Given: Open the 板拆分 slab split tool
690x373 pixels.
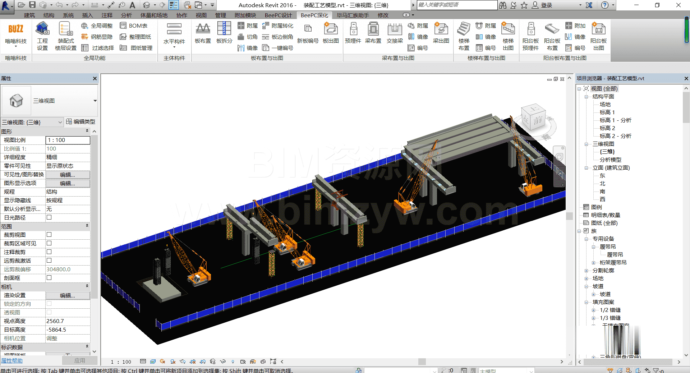Looking at the screenshot, I should pyautogui.click(x=224, y=33).
